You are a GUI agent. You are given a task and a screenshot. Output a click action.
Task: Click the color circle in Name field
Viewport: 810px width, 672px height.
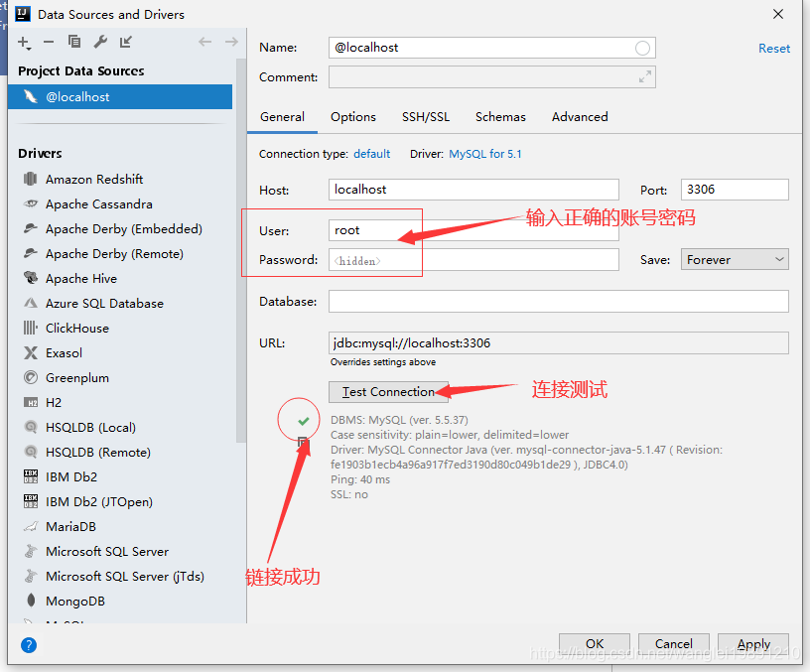pos(642,48)
